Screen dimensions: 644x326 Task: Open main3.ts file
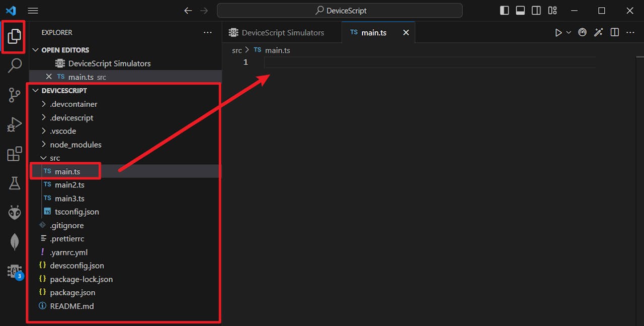(x=125, y=199)
